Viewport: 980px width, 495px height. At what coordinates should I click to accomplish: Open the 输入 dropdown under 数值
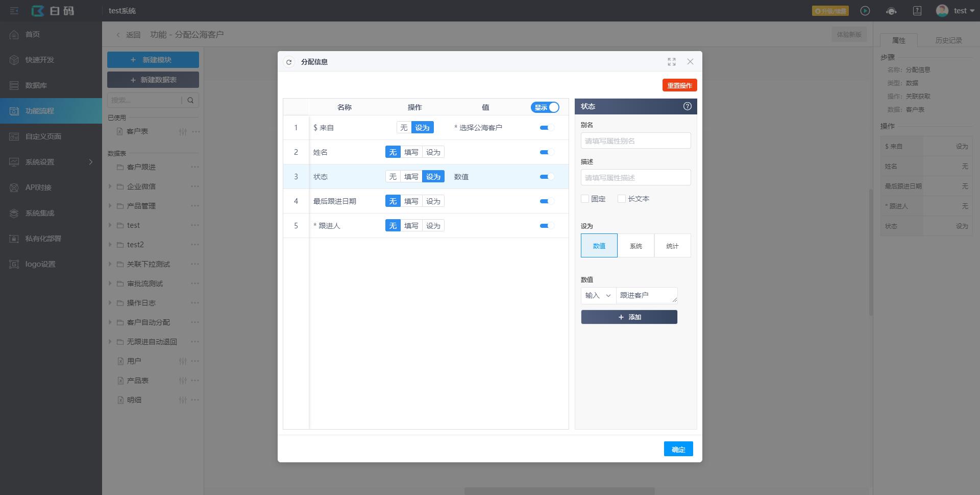point(598,295)
